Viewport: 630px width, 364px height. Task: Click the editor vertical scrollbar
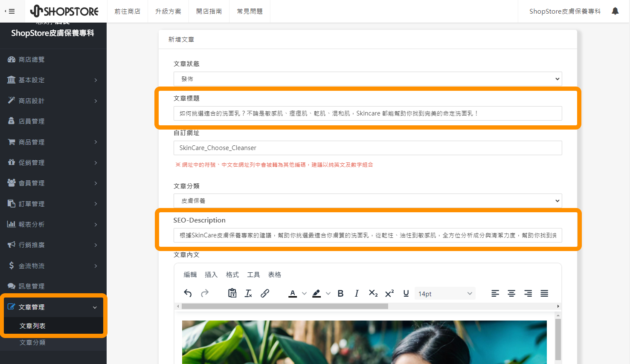pos(558,339)
